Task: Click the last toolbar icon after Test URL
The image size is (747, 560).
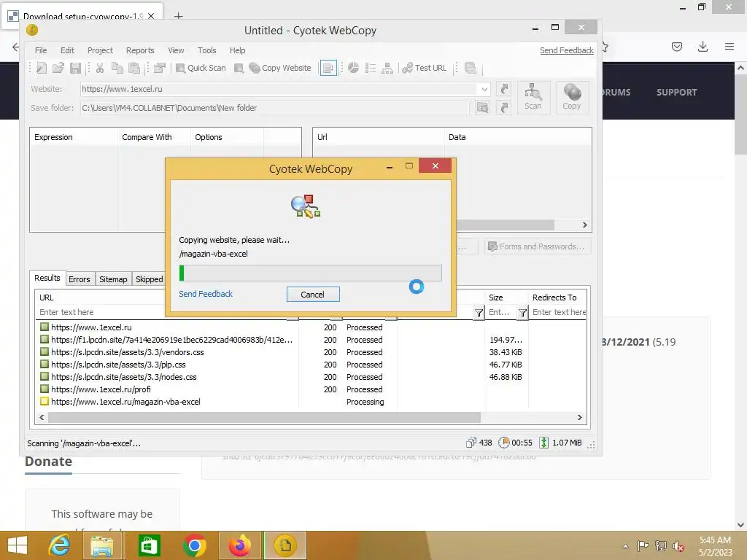Action: (x=471, y=68)
